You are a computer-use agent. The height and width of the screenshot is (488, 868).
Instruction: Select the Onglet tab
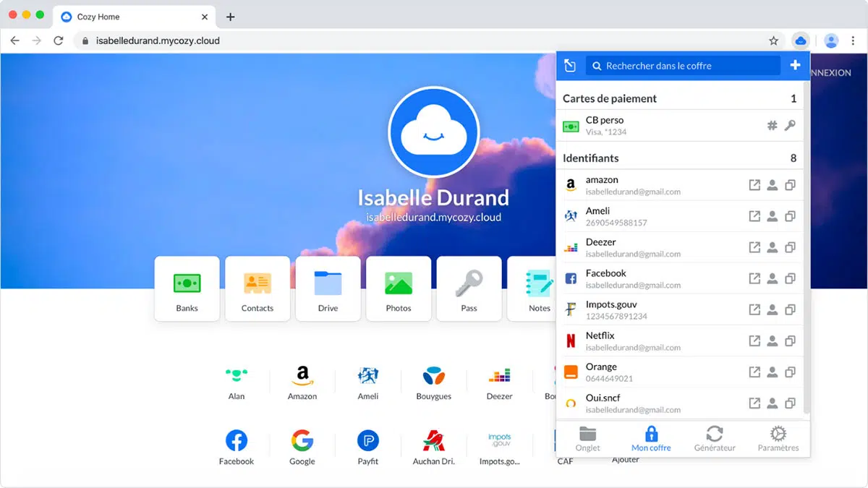pyautogui.click(x=587, y=438)
